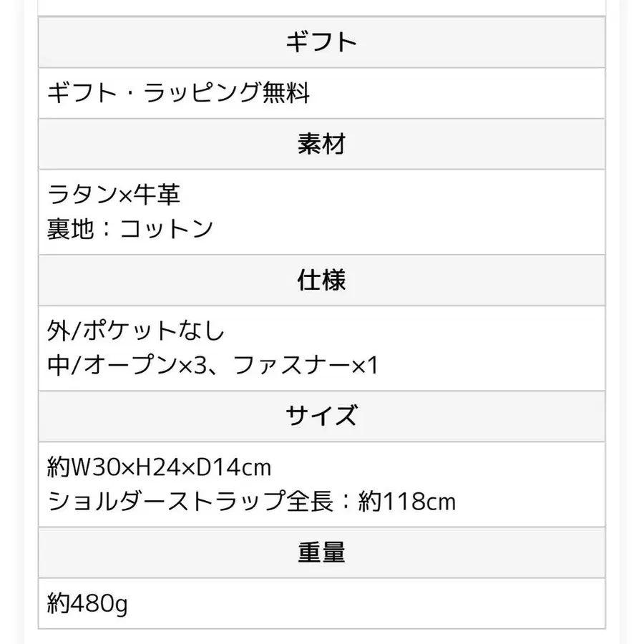
Task: Click the 外/ポケットなし specification line
Action: tap(136, 331)
